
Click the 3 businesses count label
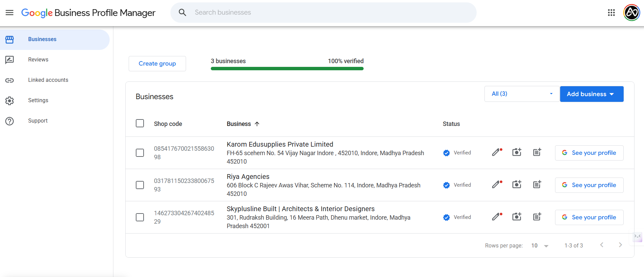tap(228, 61)
